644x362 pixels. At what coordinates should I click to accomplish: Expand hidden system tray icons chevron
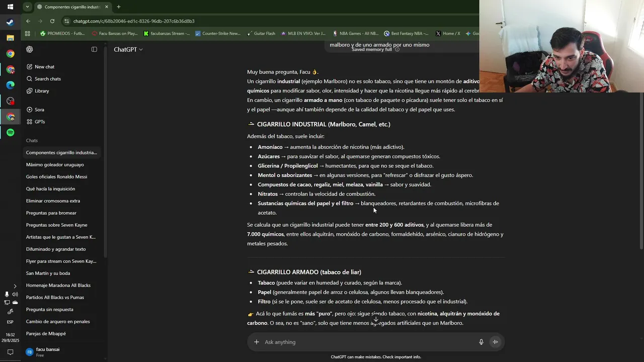click(x=15, y=286)
